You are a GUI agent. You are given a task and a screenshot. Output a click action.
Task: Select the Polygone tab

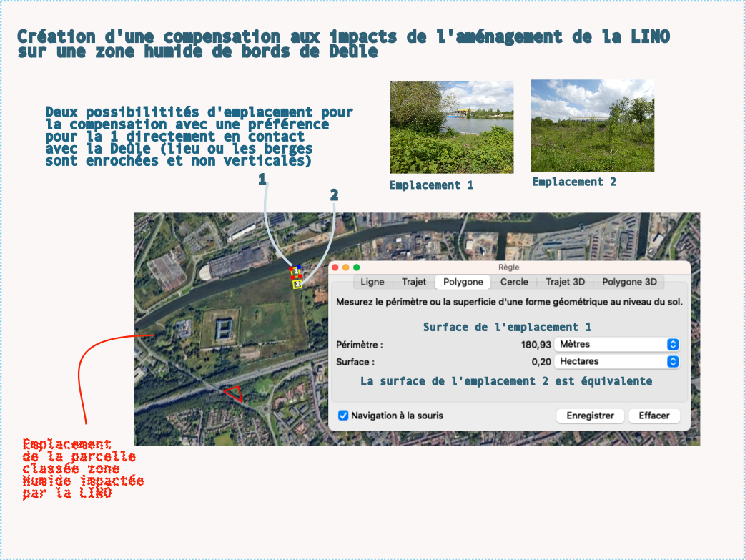(463, 282)
